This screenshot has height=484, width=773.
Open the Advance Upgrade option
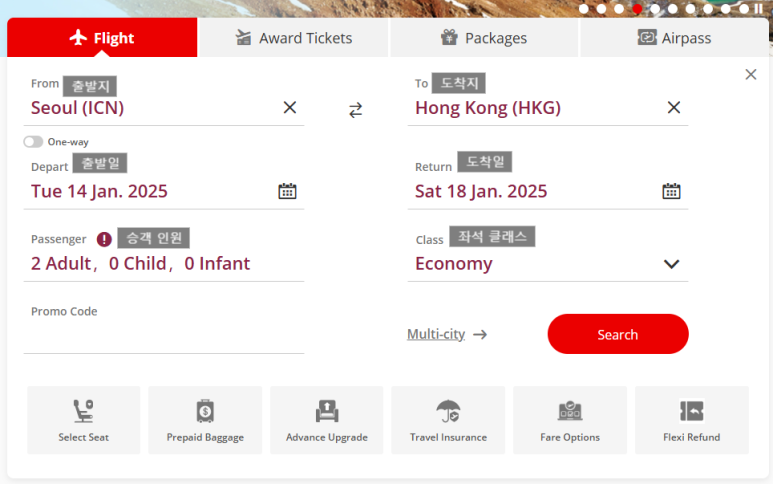point(327,420)
